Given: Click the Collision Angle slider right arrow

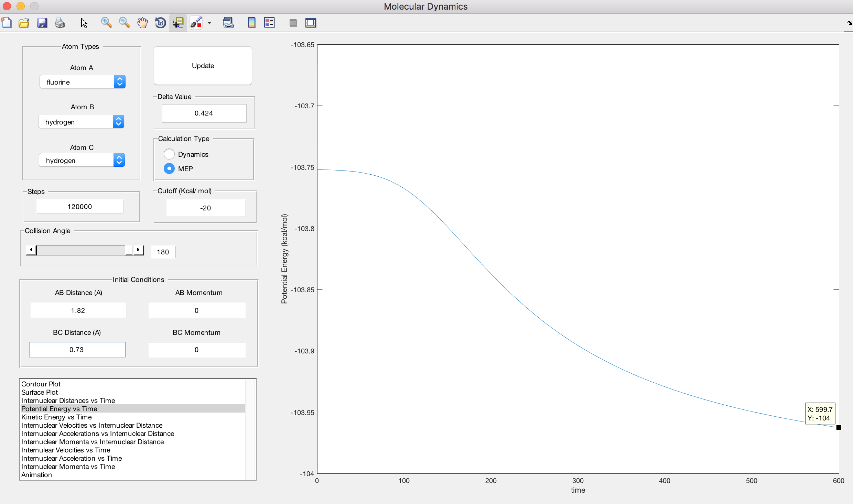Looking at the screenshot, I should pyautogui.click(x=138, y=250).
